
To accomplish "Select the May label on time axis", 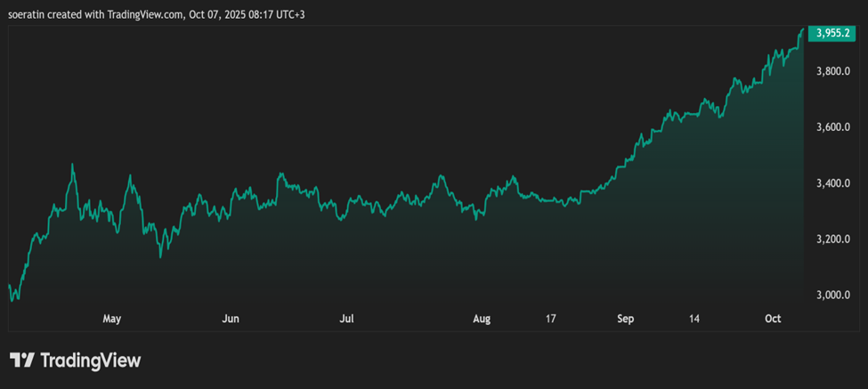I will pos(111,319).
